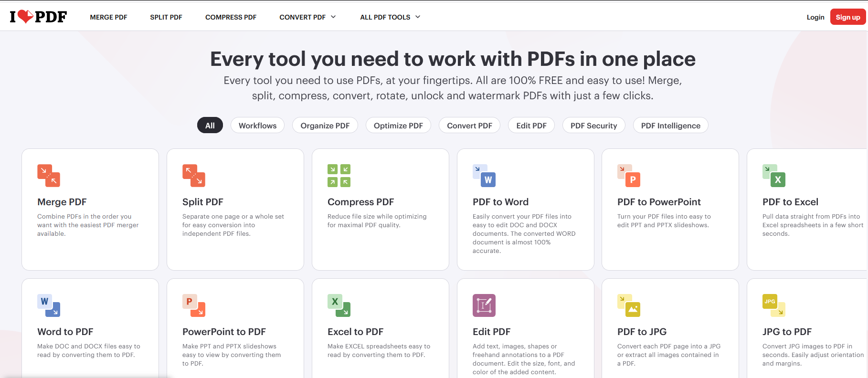Select the Workflows filter tab

coord(257,126)
